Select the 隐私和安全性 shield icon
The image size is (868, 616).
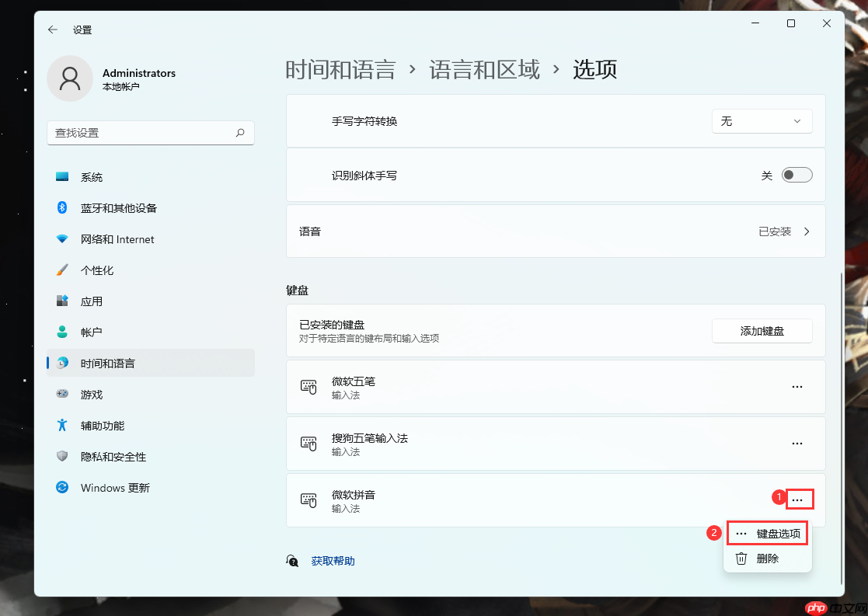(62, 457)
